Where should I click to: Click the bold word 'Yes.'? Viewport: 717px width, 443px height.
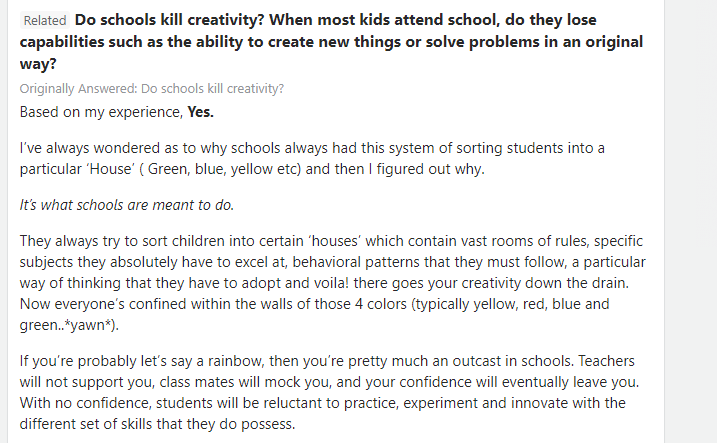[200, 112]
